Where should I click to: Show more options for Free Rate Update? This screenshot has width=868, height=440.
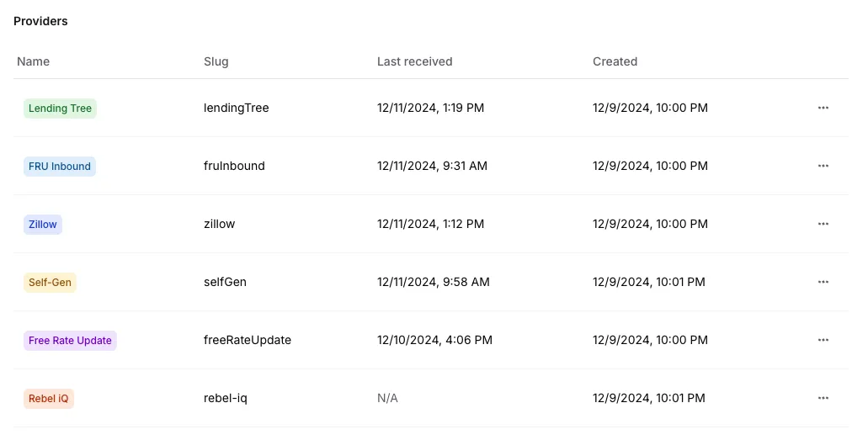tap(823, 340)
